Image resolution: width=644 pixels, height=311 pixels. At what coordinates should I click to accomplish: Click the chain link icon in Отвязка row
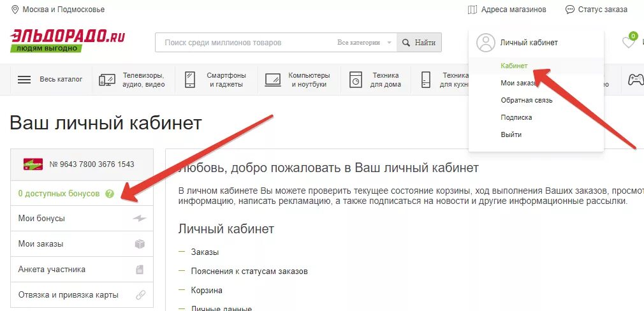click(140, 295)
